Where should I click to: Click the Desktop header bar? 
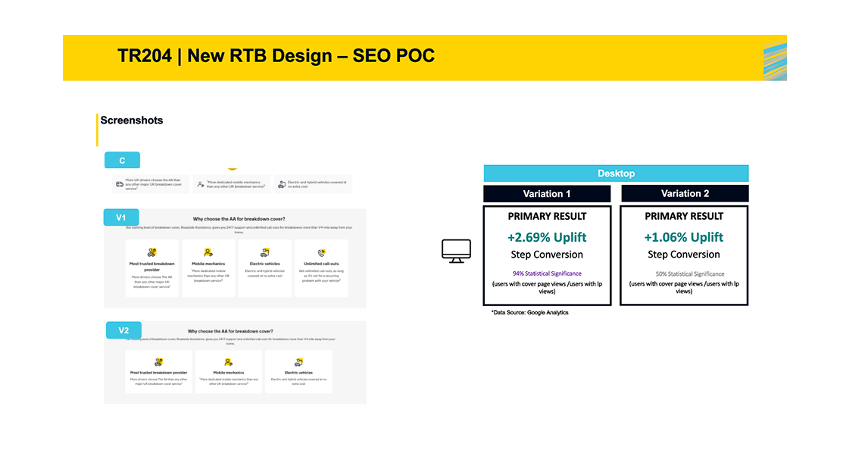click(x=616, y=173)
